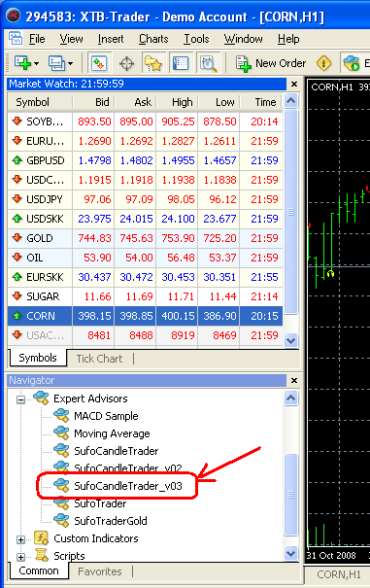Viewport: 370px width, 588px height.
Task: Open the View menu
Action: (71, 39)
